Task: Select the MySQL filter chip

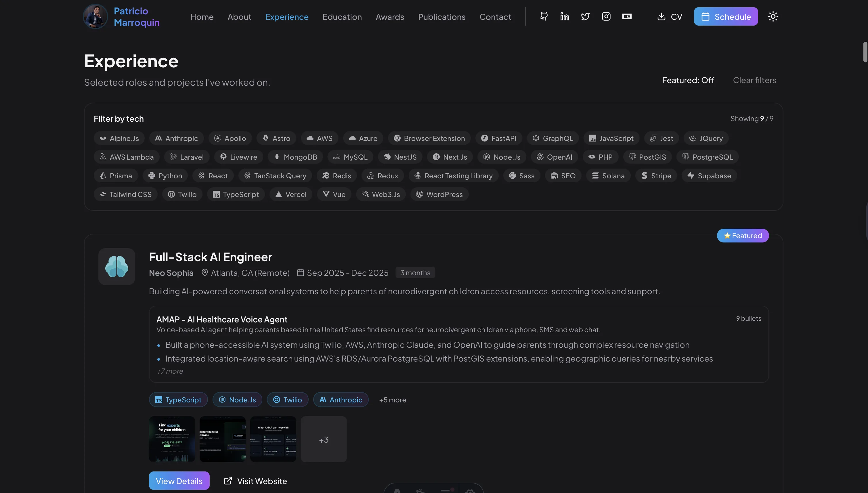Action: pyautogui.click(x=350, y=157)
